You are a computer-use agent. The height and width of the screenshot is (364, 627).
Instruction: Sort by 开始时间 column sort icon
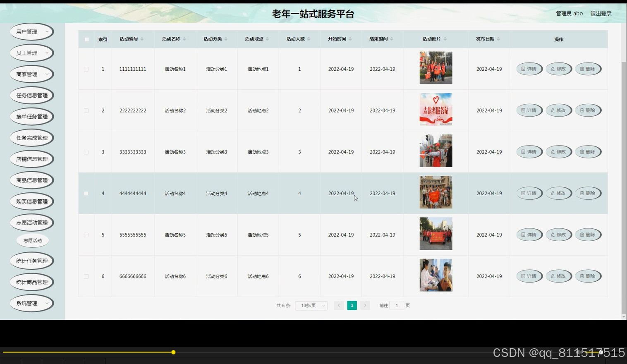pyautogui.click(x=350, y=39)
